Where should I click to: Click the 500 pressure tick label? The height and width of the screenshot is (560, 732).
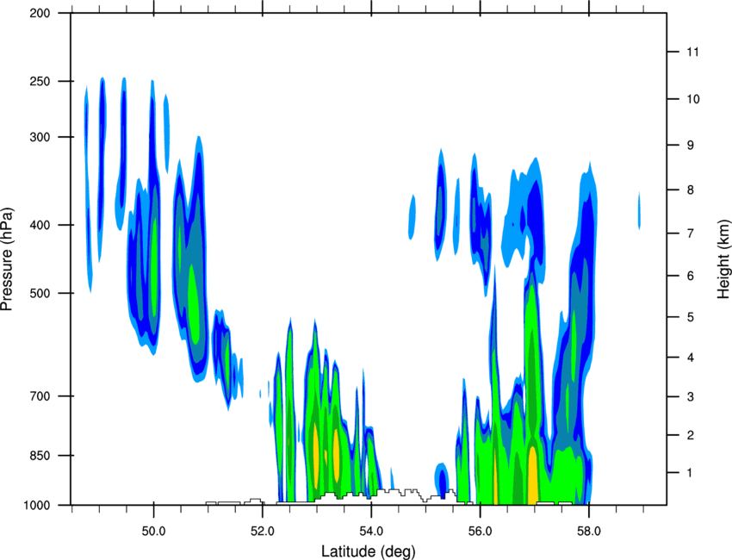40,293
